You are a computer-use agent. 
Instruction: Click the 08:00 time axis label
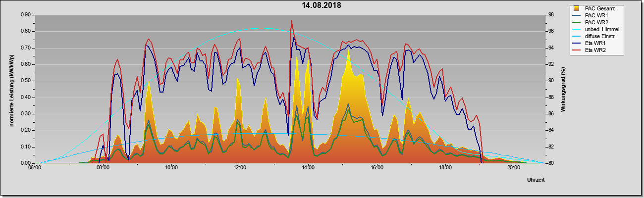coord(103,167)
